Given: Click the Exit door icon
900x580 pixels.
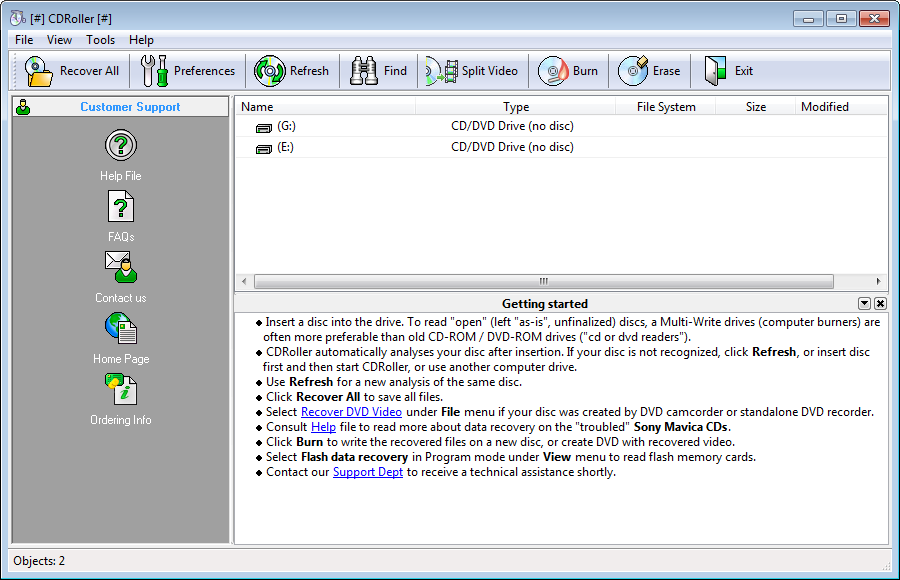Looking at the screenshot, I should point(715,71).
